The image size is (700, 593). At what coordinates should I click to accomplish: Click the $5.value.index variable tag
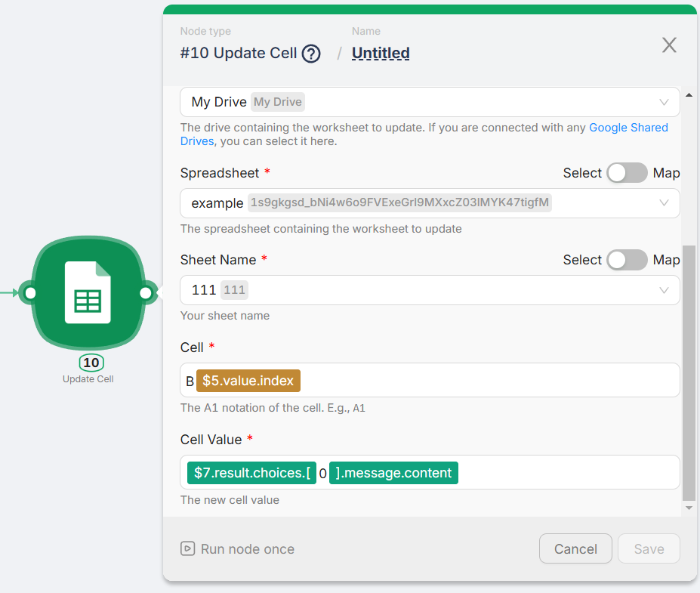[x=248, y=381]
